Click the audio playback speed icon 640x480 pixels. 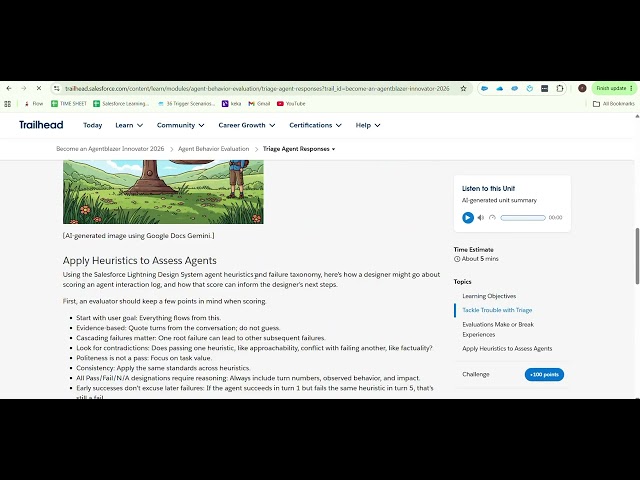492,218
